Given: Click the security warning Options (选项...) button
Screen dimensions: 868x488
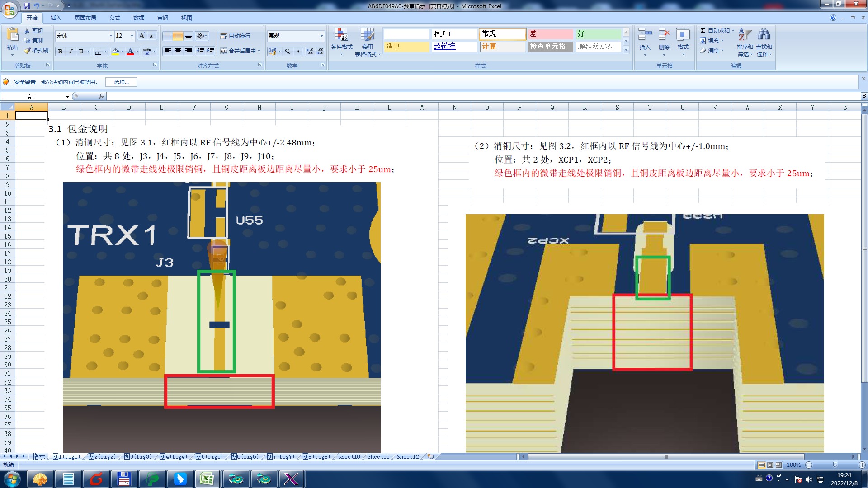Looking at the screenshot, I should [x=121, y=82].
